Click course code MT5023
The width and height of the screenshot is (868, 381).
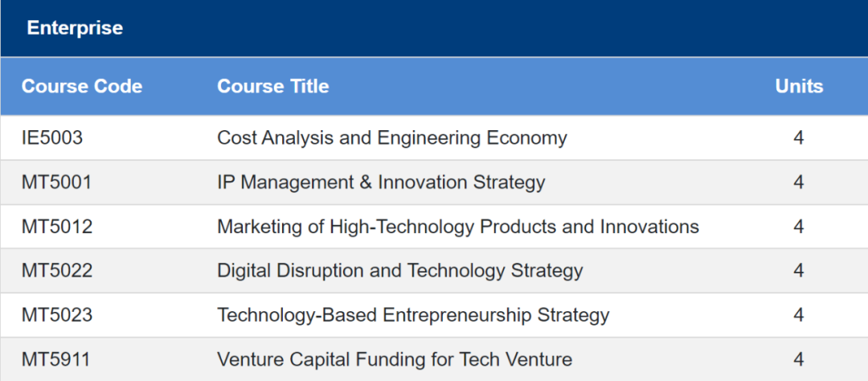pos(57,315)
